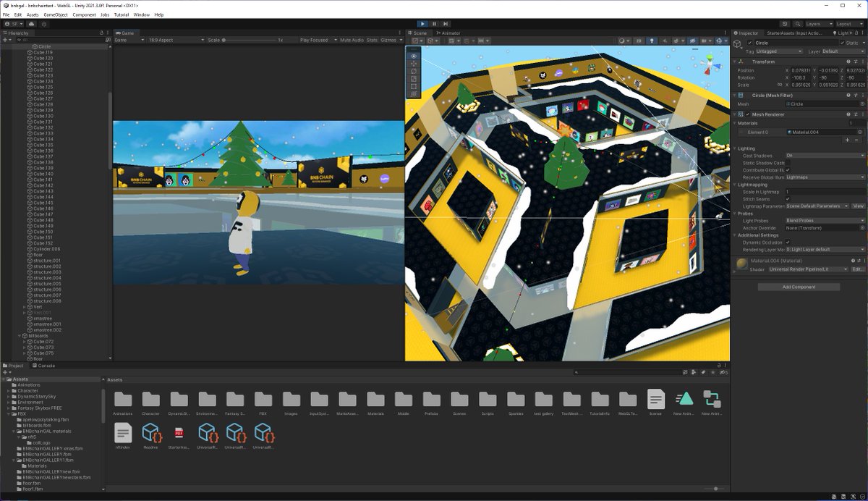Viewport: 868px width, 501px height.
Task: Toggle 2D view mode in Scene
Action: [x=639, y=41]
